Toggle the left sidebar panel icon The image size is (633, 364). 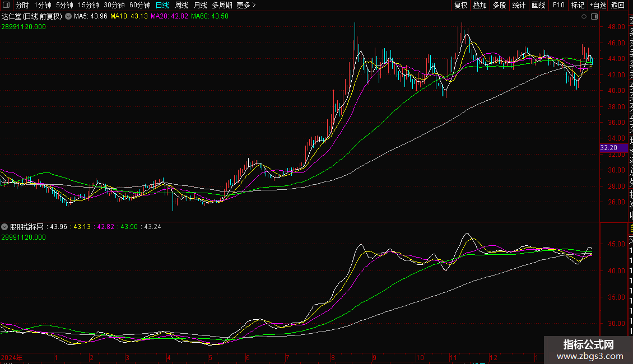(6, 5)
